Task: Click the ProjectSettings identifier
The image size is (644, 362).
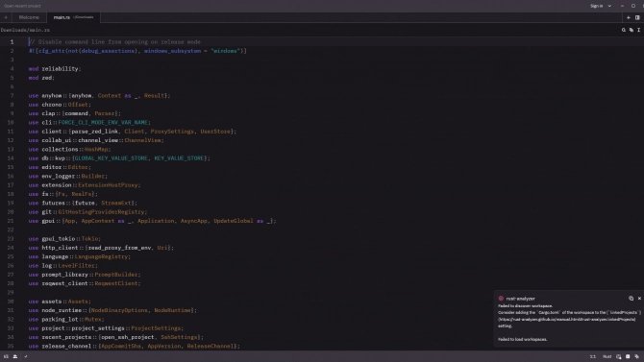Action: point(156,328)
